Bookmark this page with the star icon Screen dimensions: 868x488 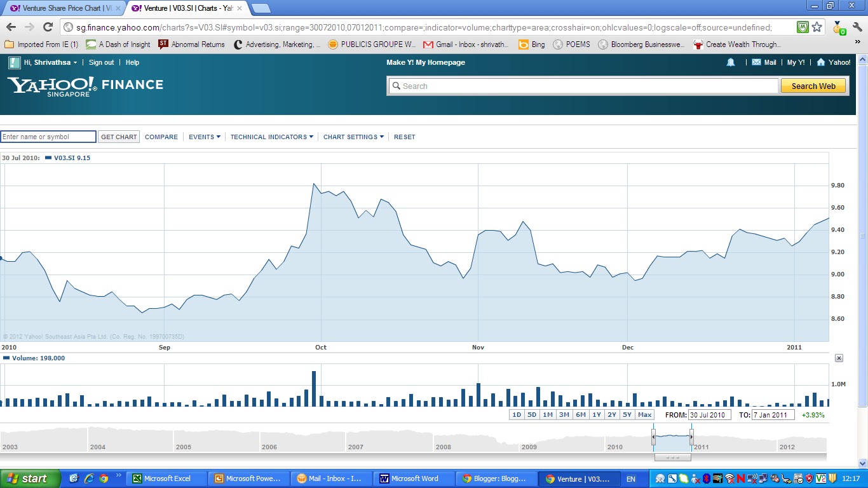click(817, 27)
